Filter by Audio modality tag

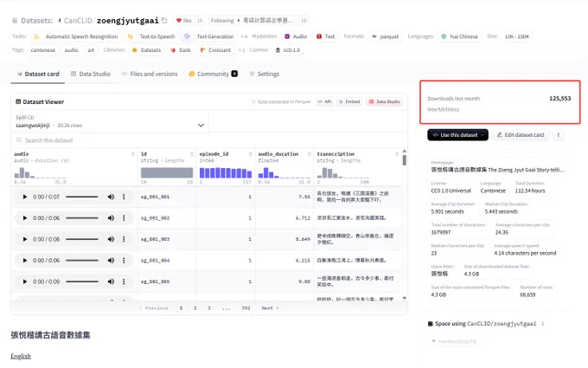point(296,36)
